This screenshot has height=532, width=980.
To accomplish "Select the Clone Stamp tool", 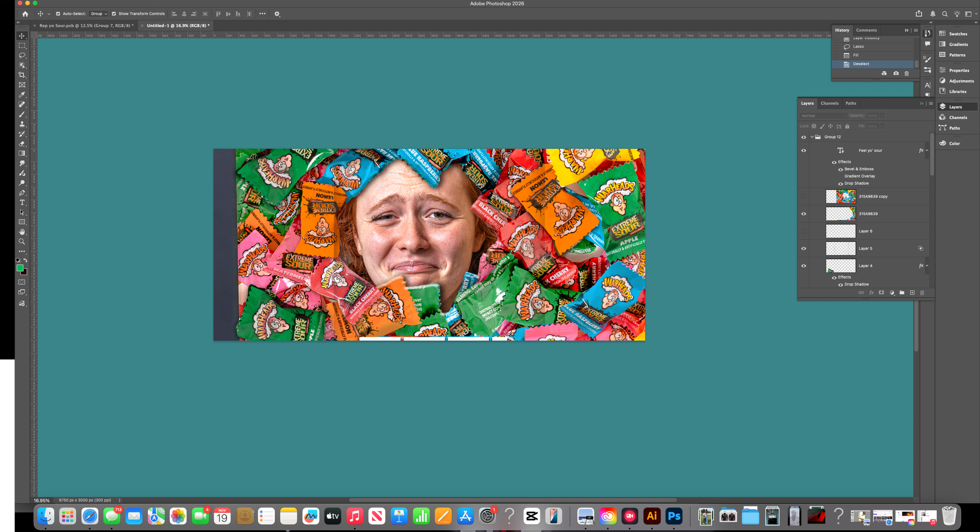I will [22, 124].
